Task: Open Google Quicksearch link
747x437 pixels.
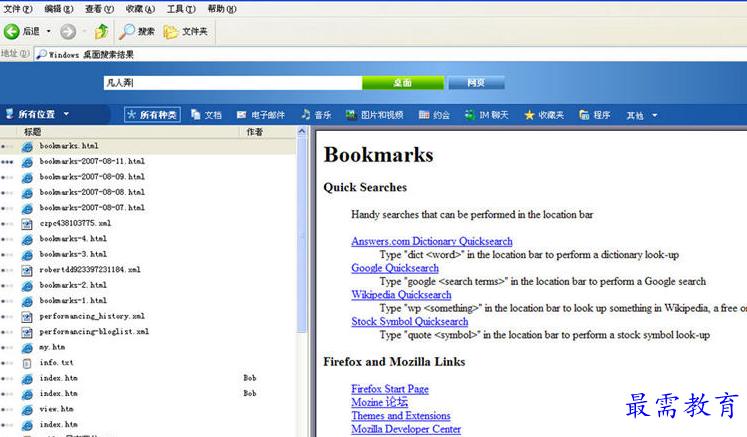Action: [x=395, y=268]
